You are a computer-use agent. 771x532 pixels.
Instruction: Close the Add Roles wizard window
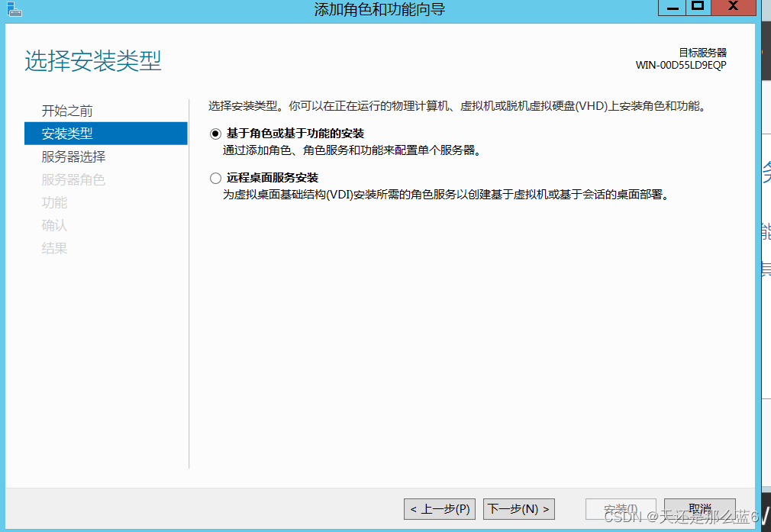[x=733, y=8]
